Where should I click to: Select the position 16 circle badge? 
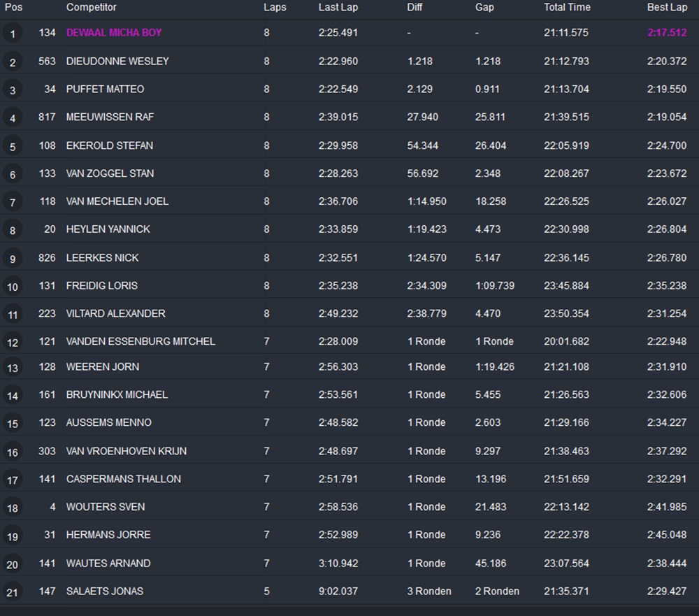[x=13, y=452]
